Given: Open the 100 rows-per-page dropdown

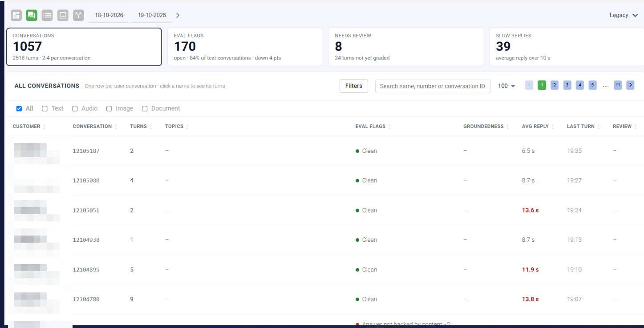Looking at the screenshot, I should (x=506, y=86).
